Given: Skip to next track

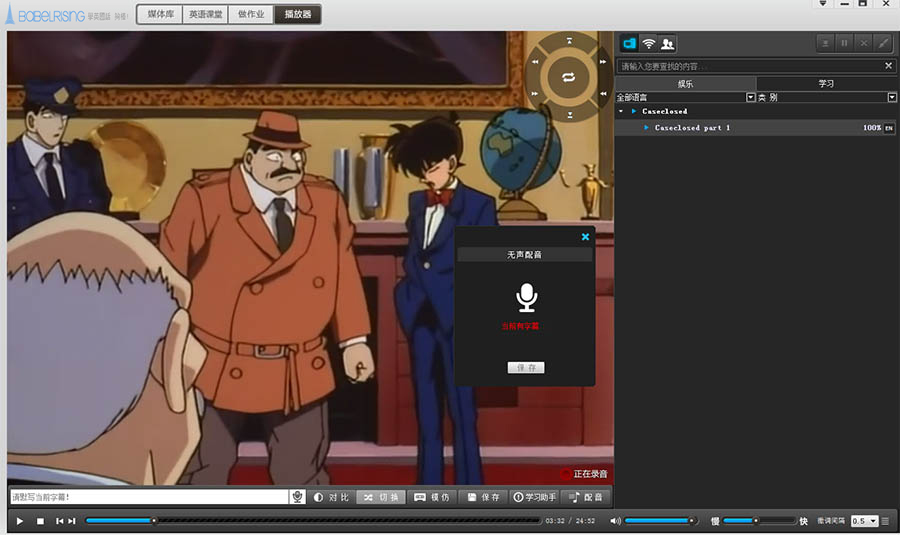Looking at the screenshot, I should pos(72,521).
